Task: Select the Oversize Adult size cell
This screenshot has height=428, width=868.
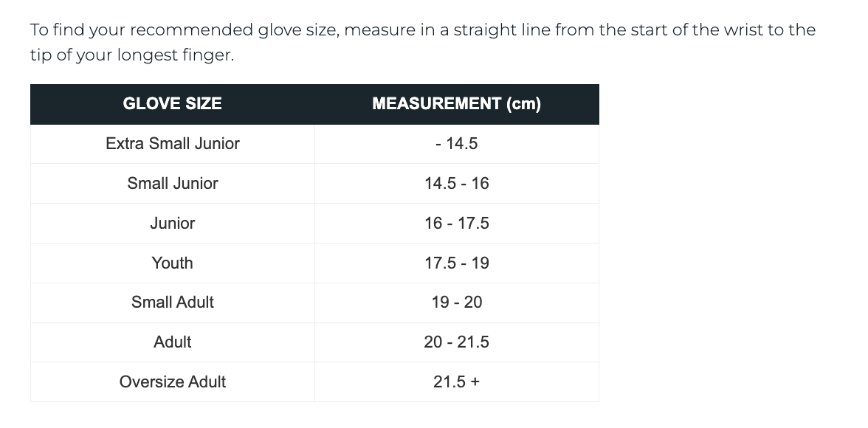Action: tap(172, 382)
